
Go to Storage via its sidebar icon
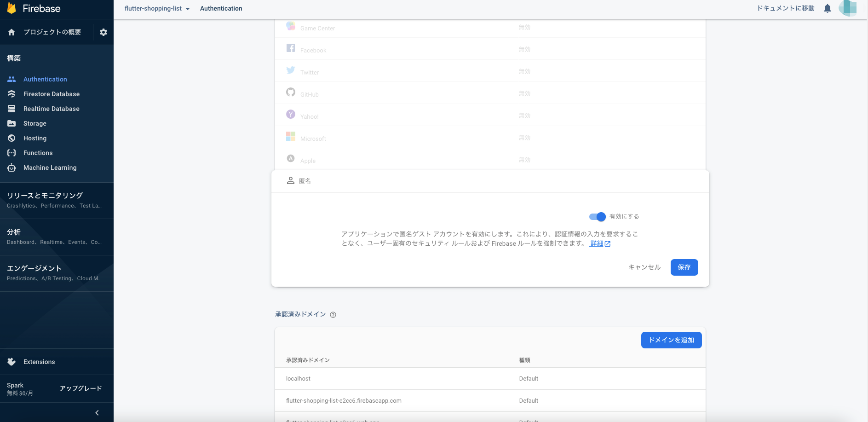coord(11,123)
